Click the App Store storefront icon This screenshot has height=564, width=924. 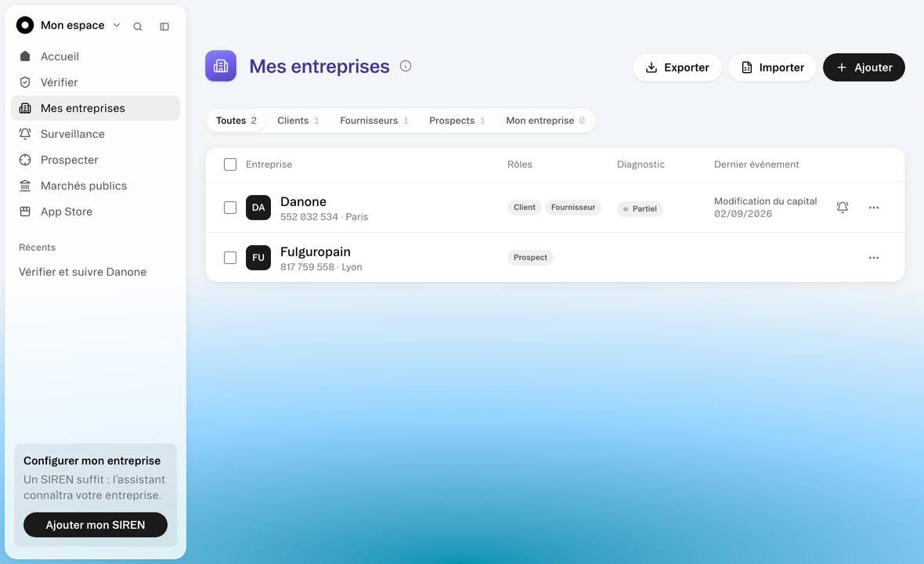coord(25,211)
